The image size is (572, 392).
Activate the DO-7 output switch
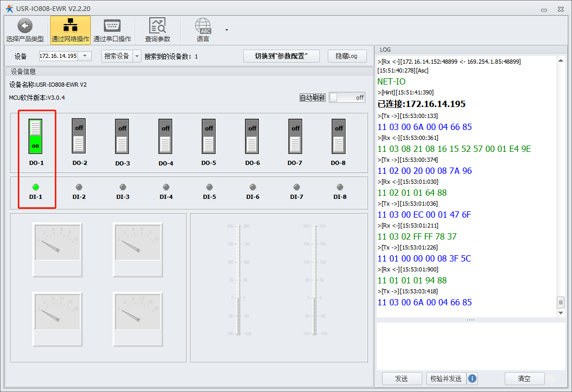coord(295,136)
